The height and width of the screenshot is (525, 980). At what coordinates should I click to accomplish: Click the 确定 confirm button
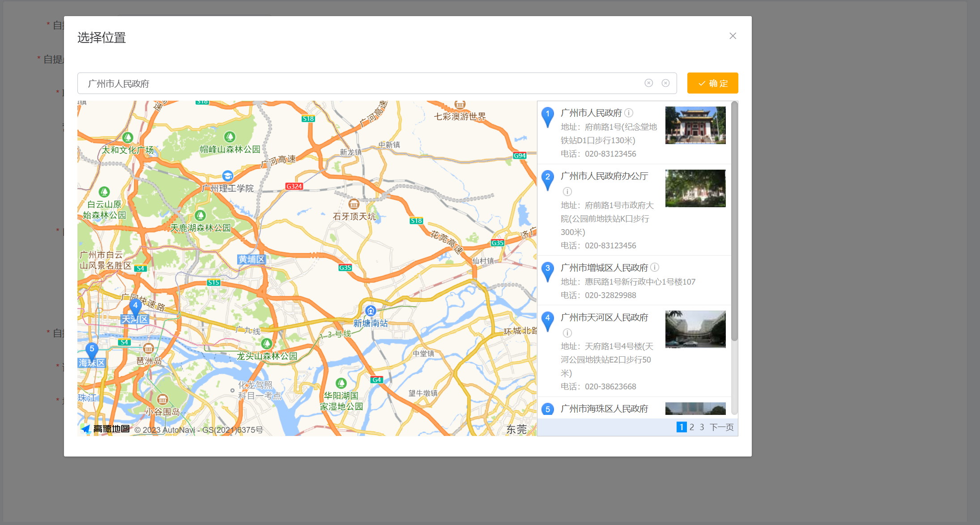click(x=712, y=83)
